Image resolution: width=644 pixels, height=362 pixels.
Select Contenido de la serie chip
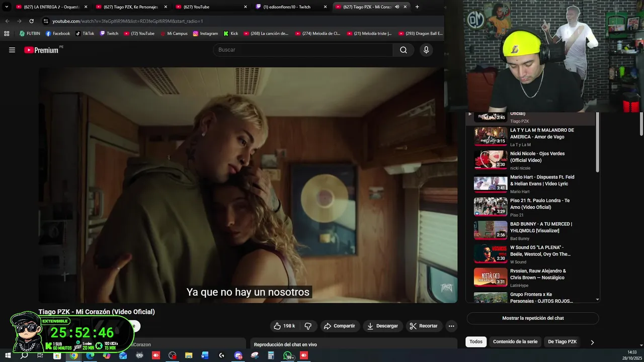pos(515,342)
